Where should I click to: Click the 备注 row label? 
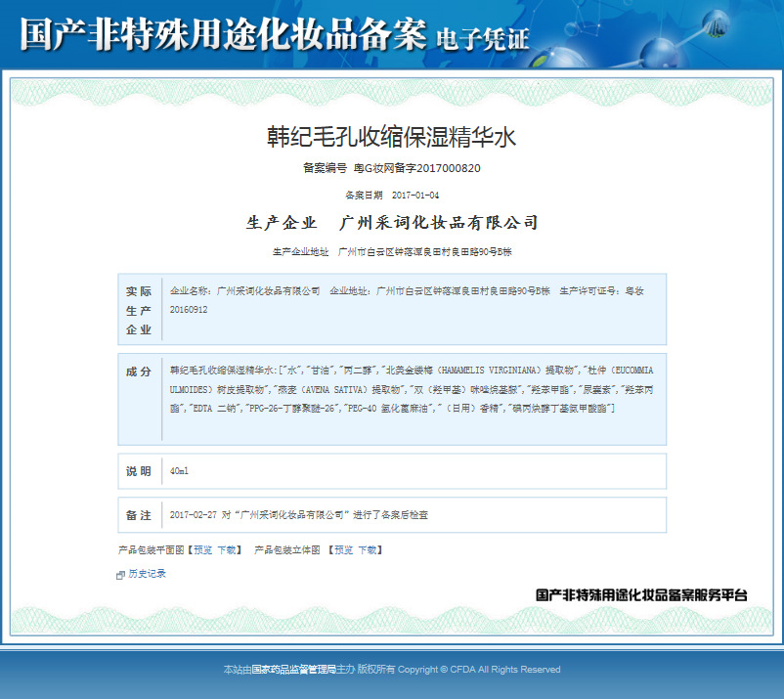pyautogui.click(x=139, y=515)
